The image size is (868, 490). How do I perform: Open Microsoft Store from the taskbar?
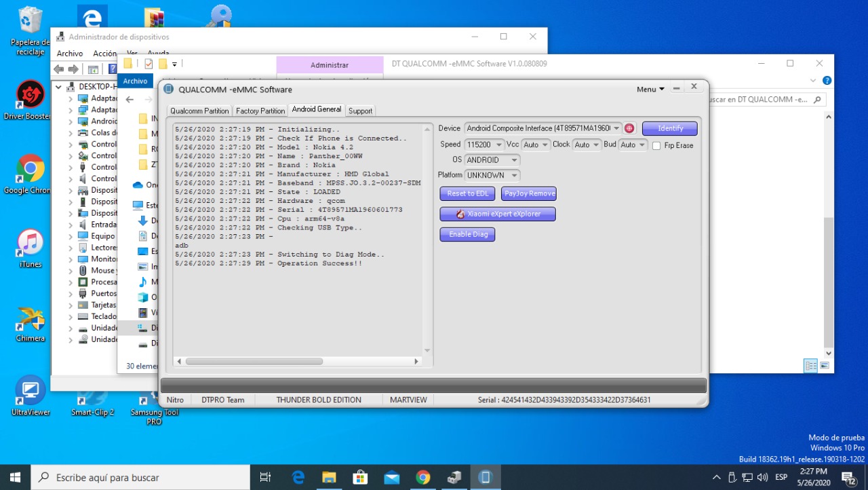coord(360,477)
